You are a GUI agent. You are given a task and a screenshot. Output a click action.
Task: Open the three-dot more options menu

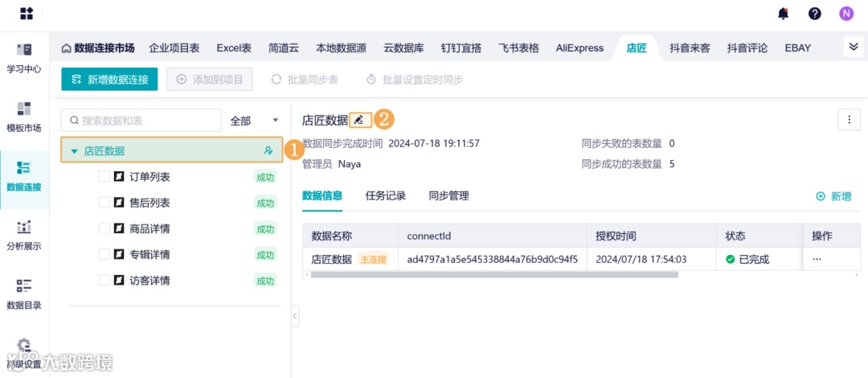tap(850, 119)
